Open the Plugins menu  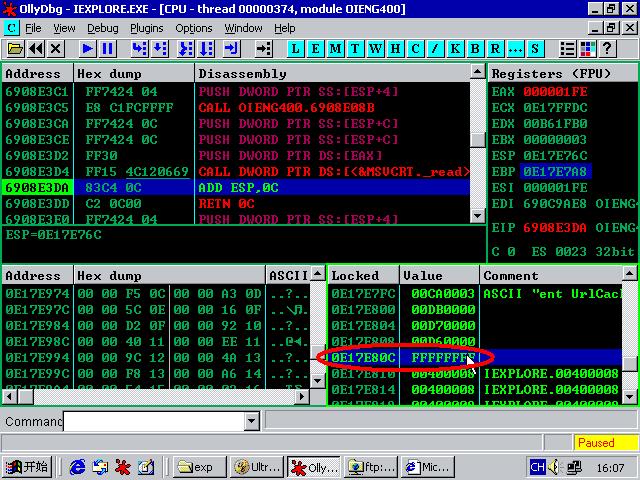(x=147, y=28)
